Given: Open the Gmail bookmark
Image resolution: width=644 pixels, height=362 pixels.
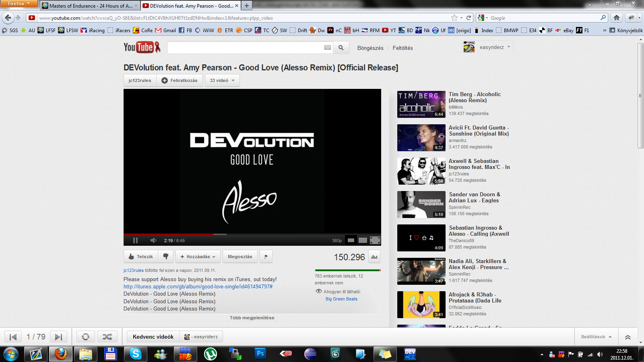Looking at the screenshot, I should (x=165, y=30).
